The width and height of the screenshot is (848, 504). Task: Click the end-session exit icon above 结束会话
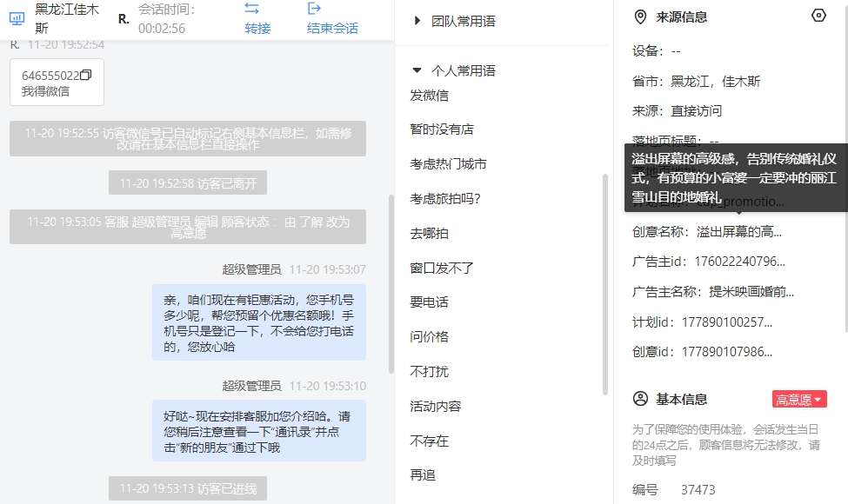314,9
